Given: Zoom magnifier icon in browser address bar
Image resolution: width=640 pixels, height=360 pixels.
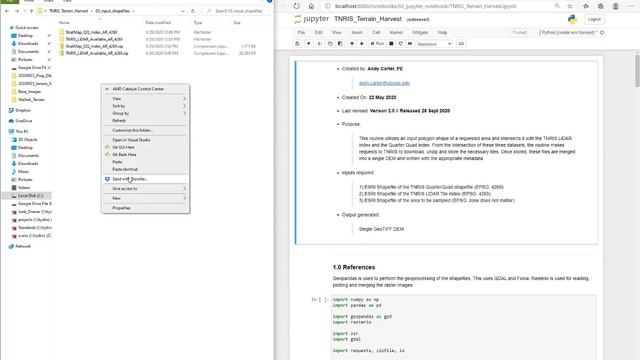Looking at the screenshot, I should coord(557,6).
